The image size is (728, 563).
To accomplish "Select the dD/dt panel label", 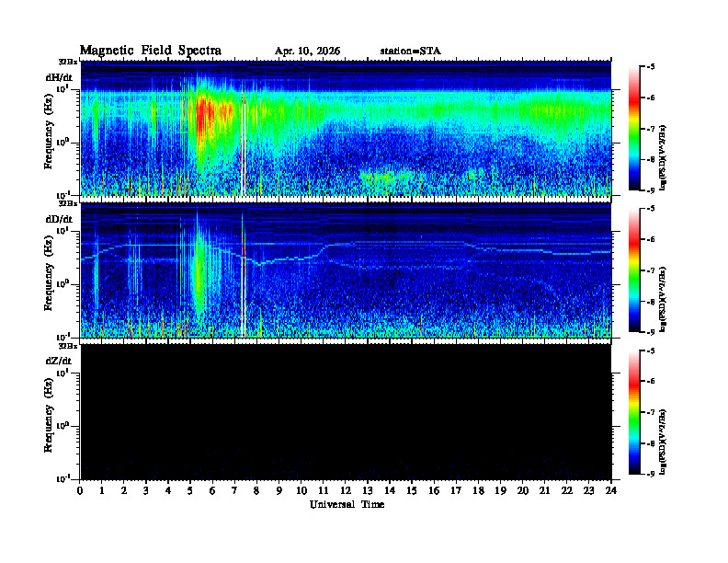I will coord(59,219).
